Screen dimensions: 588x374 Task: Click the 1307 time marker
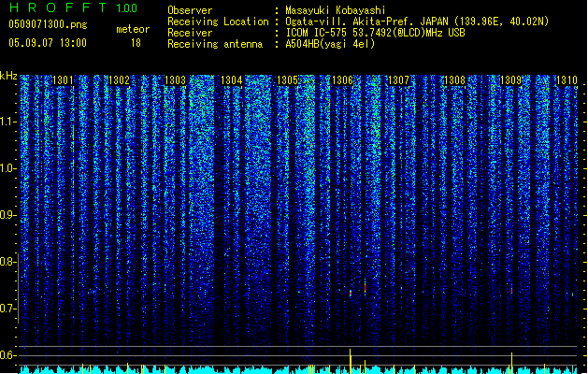tap(398, 80)
